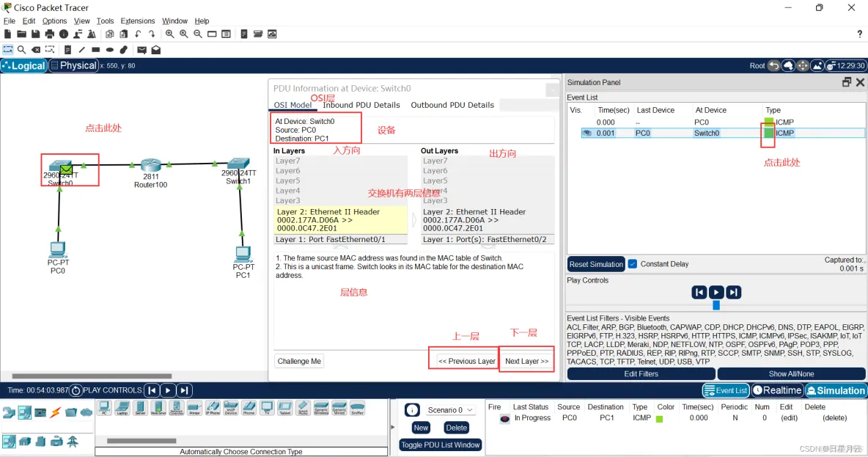The width and height of the screenshot is (868, 457).
Task: Switch to the Outbound PDU Details tab
Action: 452,105
